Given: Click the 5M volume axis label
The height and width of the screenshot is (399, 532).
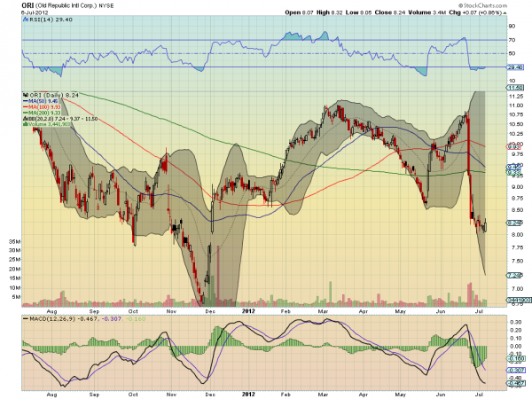Looking at the screenshot, I should point(16,297).
